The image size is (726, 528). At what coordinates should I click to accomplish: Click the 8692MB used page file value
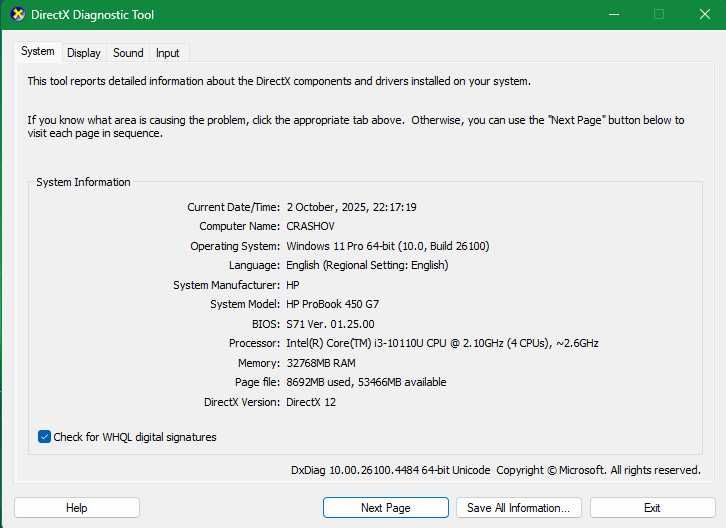tap(366, 382)
